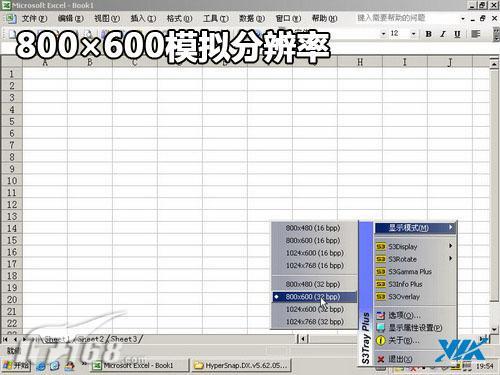Open the 窗口(W) menu
Screen dimensions: 500x375
tap(288, 18)
